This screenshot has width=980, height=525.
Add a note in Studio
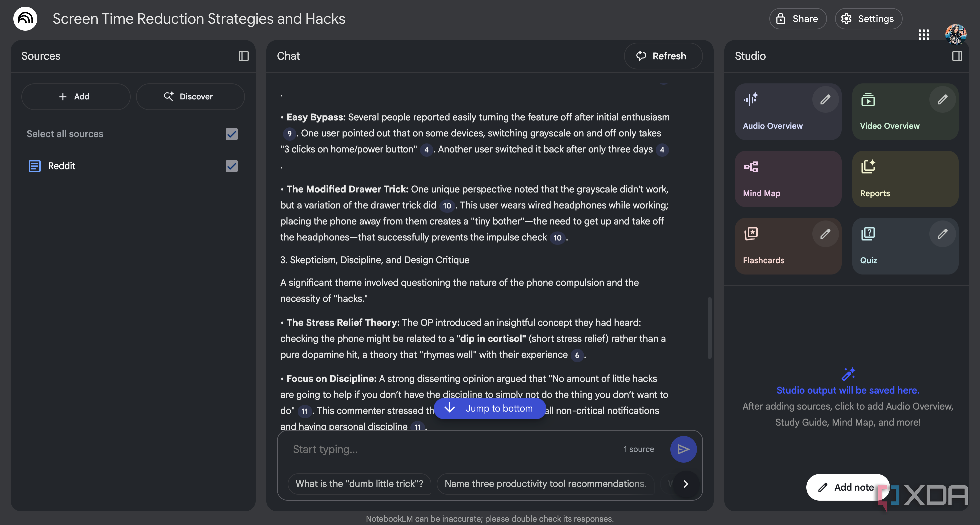click(x=848, y=487)
